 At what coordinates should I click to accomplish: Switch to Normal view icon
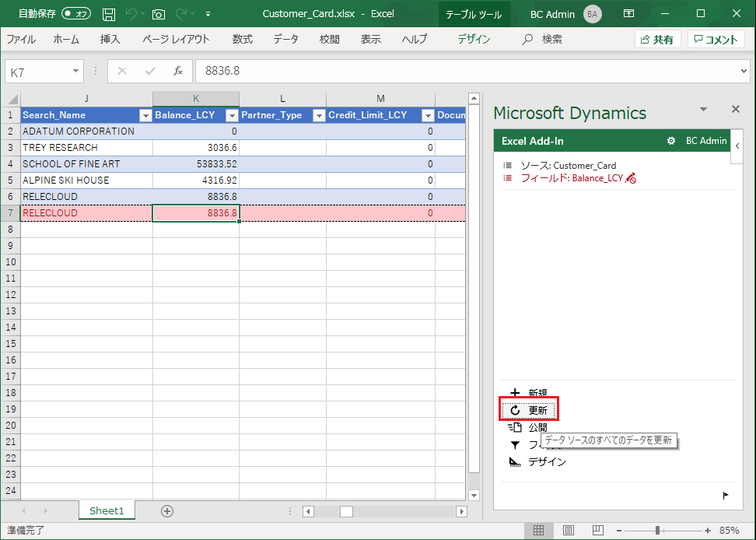pos(538,531)
